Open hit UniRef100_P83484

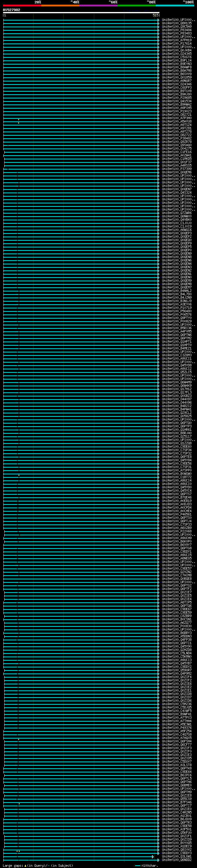coord(177,30)
